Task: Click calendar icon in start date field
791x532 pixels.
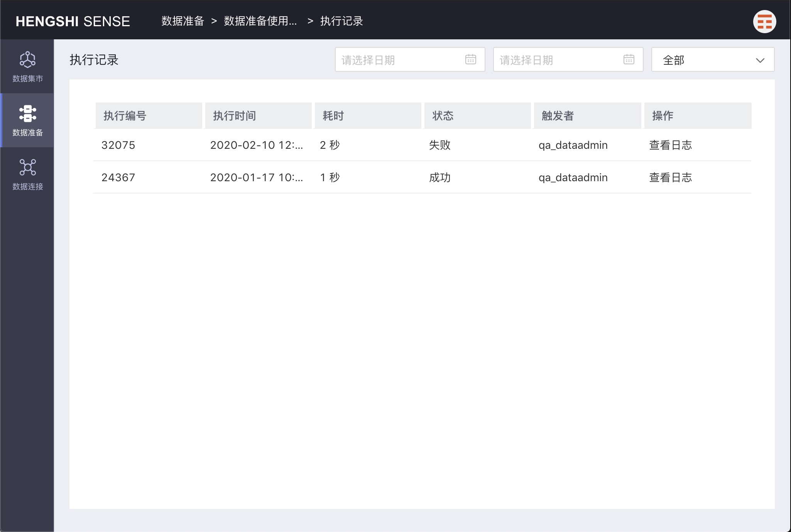Action: (470, 59)
